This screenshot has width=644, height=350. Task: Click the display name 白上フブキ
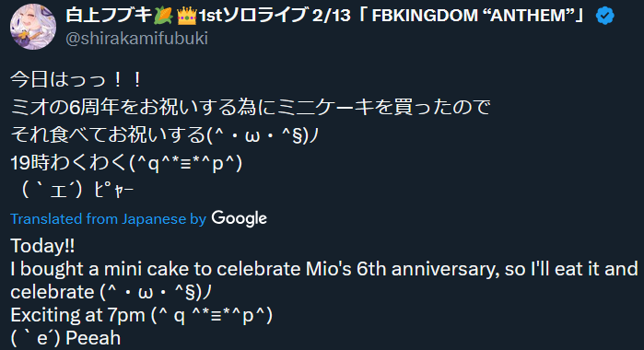coord(109,16)
